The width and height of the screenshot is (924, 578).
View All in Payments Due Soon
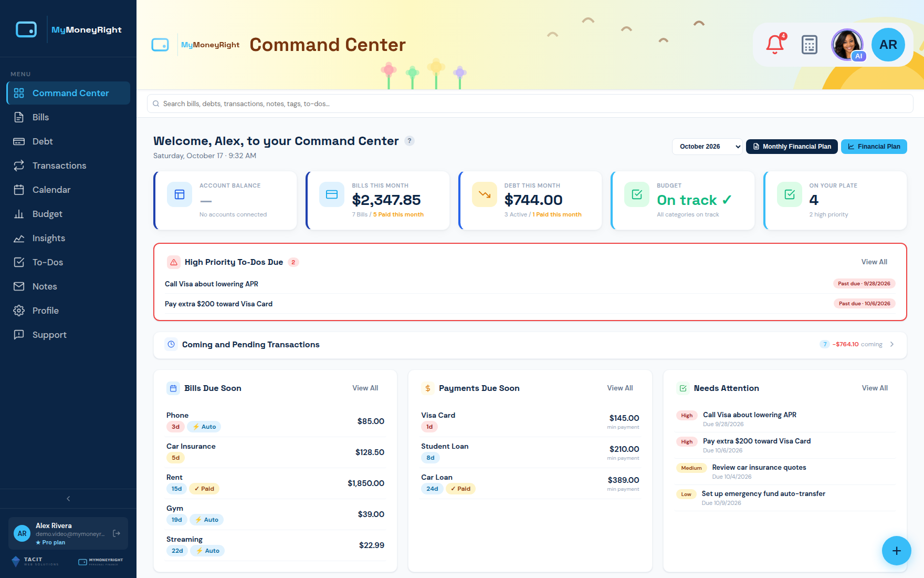620,388
